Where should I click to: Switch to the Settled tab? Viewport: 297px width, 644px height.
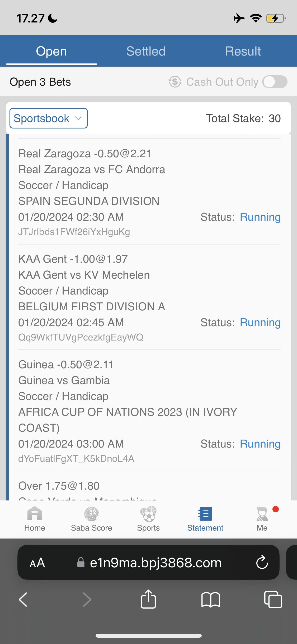[x=146, y=51]
